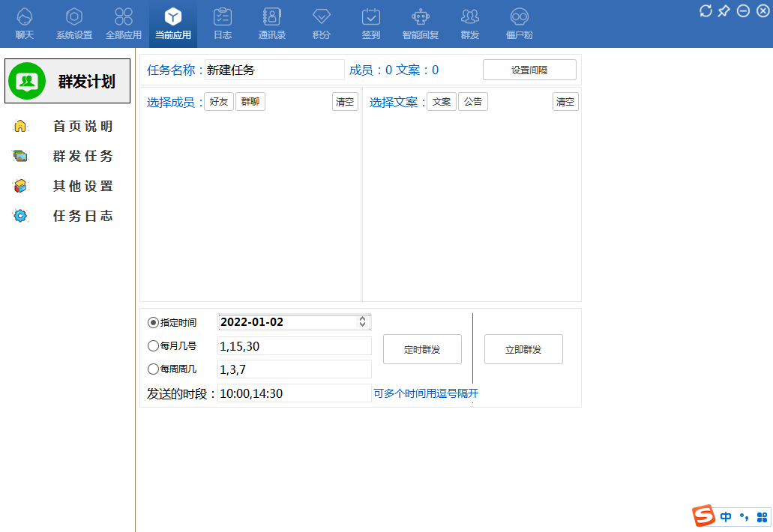The width and height of the screenshot is (773, 532).
Task: Click the 任务名称 input field
Action: [x=274, y=70]
